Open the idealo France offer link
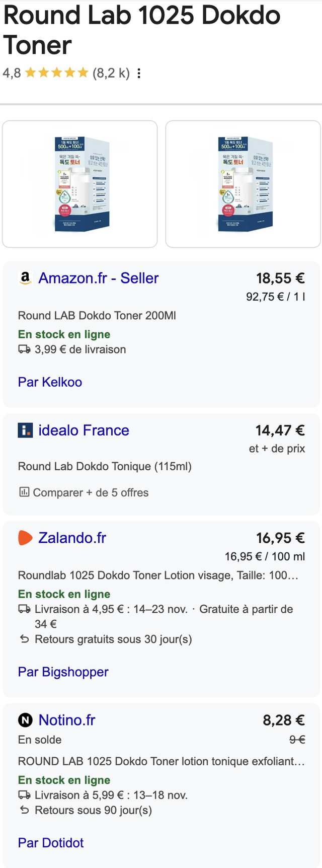Screen dimensions: 322x868 (84, 430)
